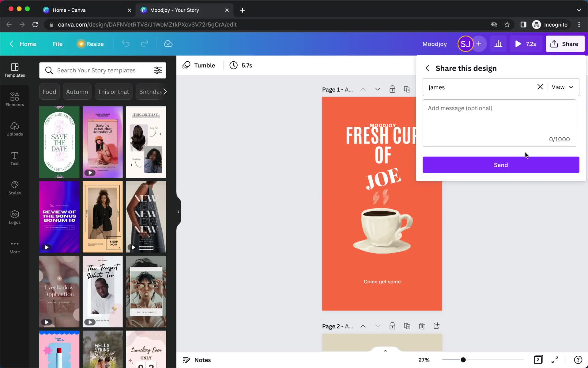Select the Save the Date template

(x=59, y=142)
